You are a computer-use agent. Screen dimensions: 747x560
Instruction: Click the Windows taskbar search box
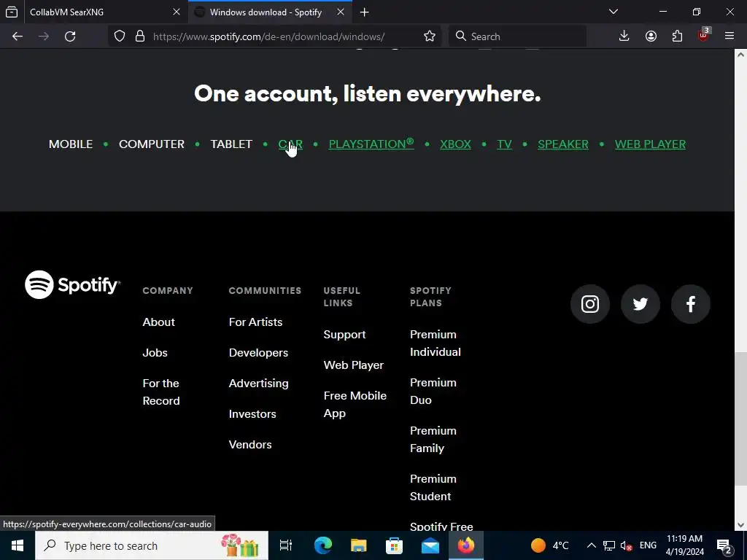coord(152,545)
